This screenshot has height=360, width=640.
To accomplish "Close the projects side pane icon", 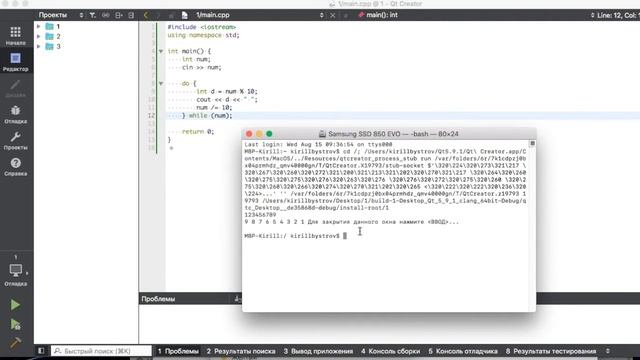I will [x=131, y=15].
